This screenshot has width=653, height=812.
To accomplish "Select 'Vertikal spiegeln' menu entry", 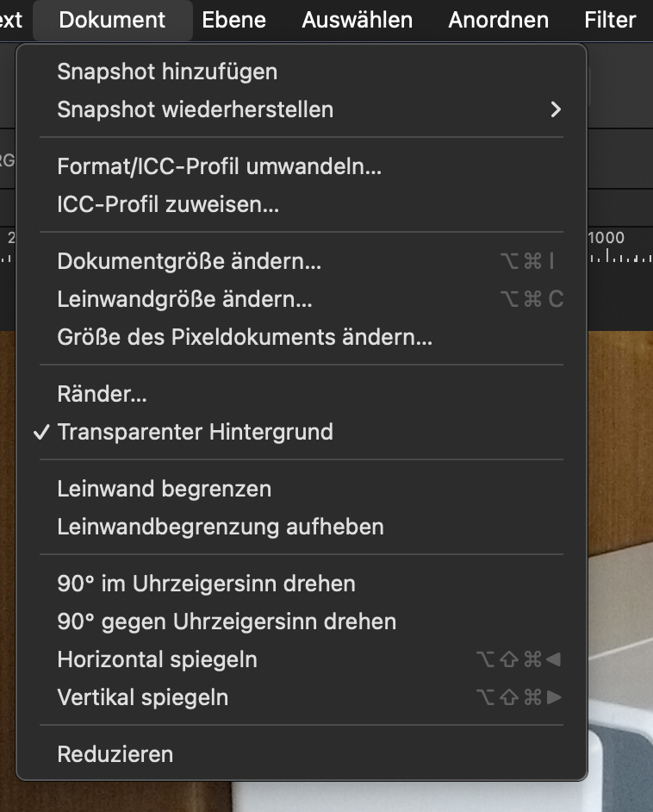I will 142,697.
